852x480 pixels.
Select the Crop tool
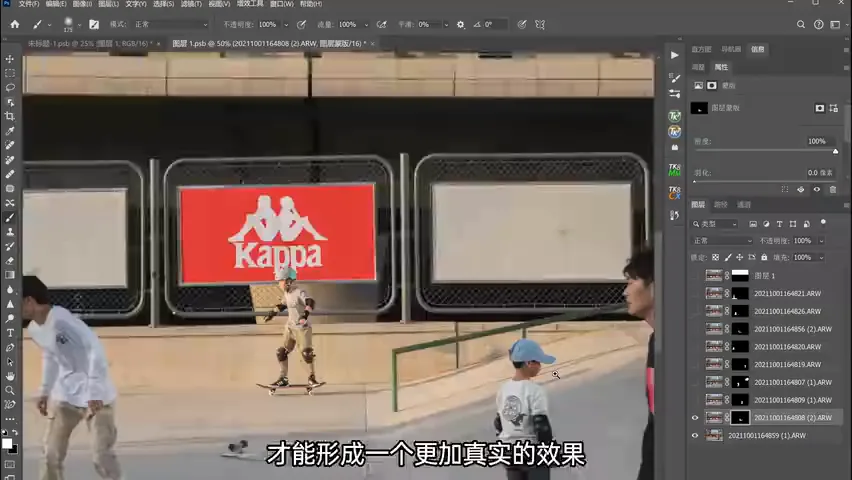(10, 116)
